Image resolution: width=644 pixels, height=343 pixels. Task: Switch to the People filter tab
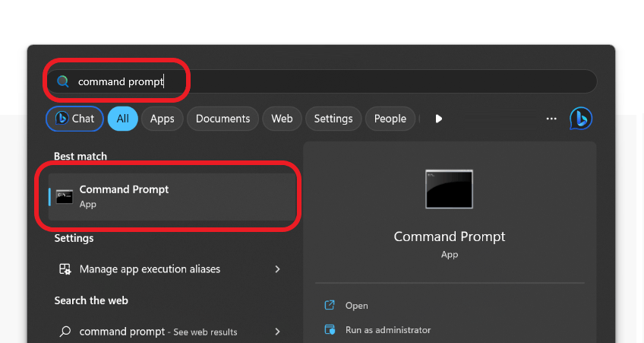pyautogui.click(x=390, y=119)
